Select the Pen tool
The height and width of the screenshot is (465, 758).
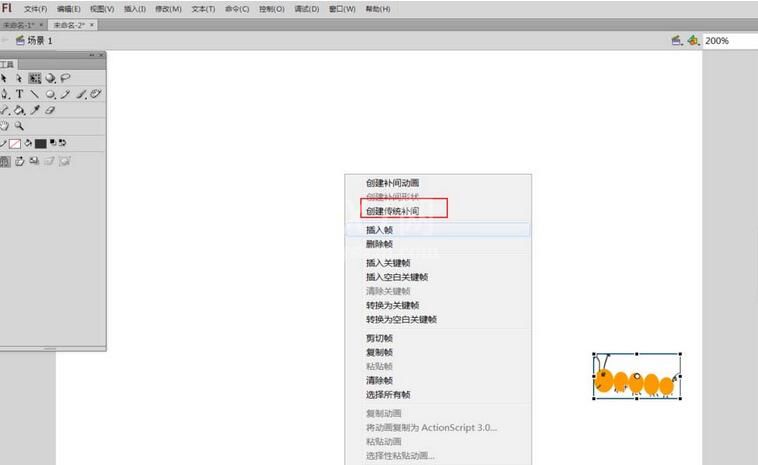(4, 94)
